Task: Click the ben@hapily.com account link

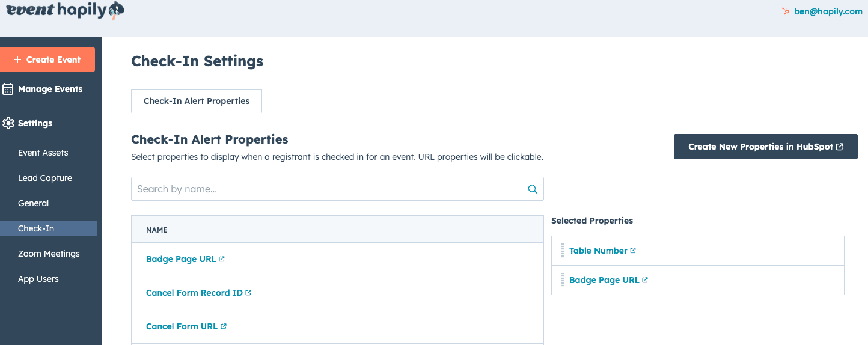Action: (828, 11)
